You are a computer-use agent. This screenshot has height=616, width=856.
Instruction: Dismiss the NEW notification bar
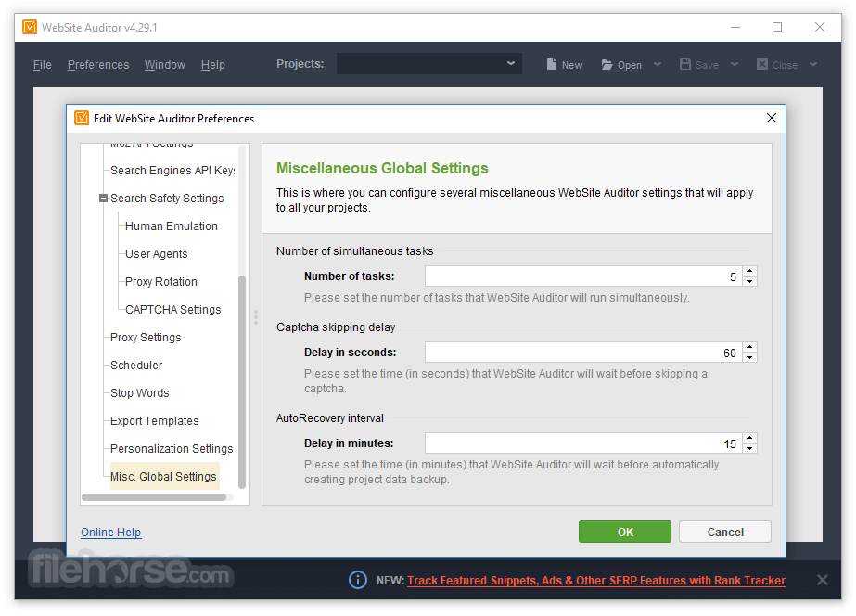[x=823, y=580]
